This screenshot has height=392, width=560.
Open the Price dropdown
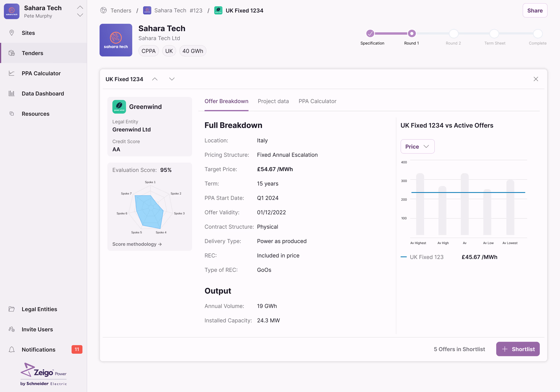click(x=417, y=147)
